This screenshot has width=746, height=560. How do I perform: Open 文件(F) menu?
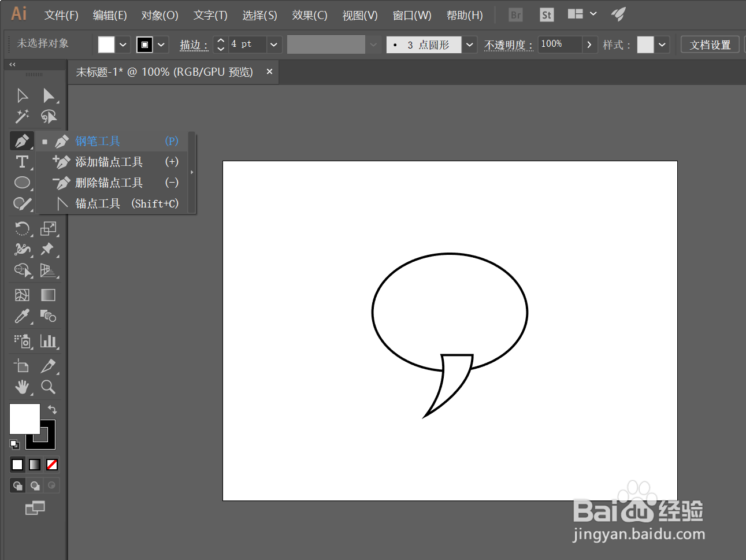click(61, 15)
